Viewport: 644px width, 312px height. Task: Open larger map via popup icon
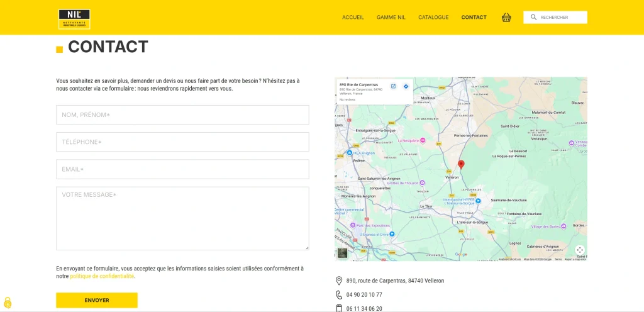click(393, 86)
